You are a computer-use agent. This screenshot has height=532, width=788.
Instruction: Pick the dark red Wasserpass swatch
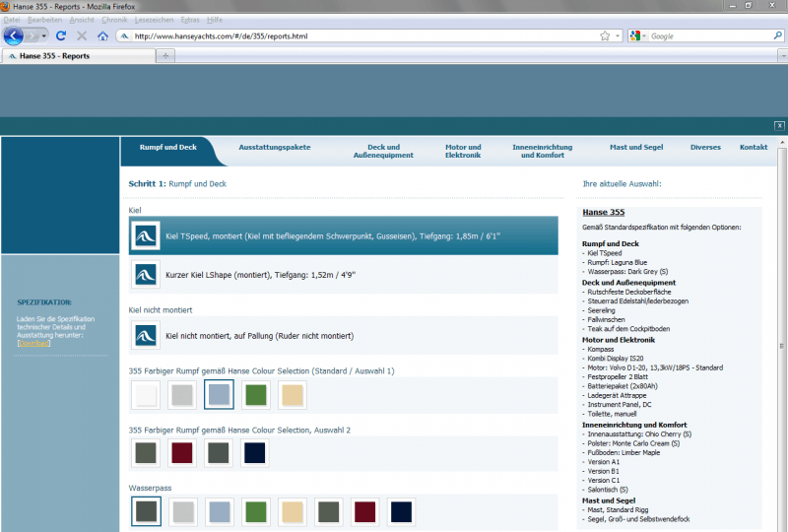point(364,512)
